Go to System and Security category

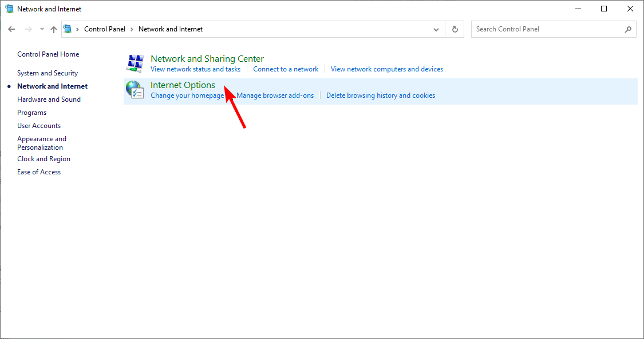(48, 73)
